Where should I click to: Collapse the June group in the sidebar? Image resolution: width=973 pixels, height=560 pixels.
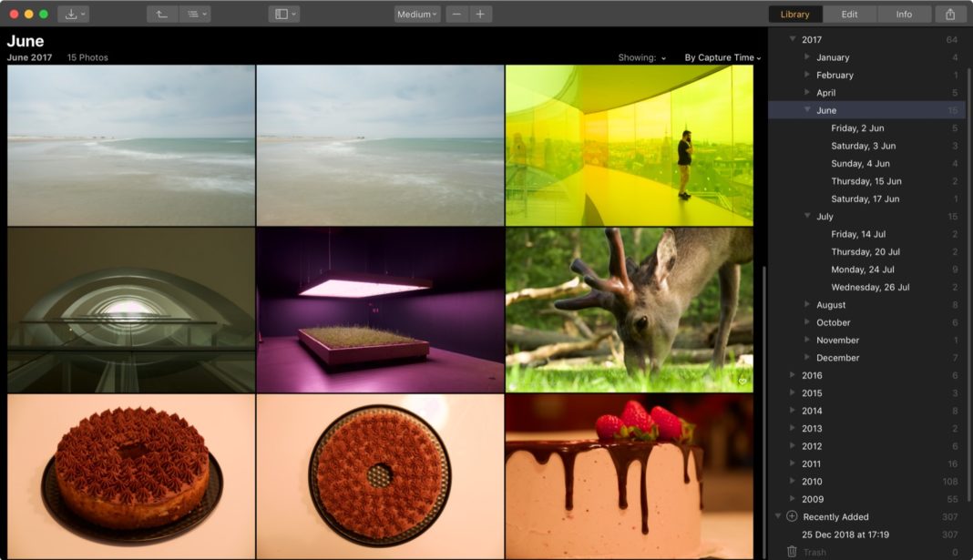point(807,110)
